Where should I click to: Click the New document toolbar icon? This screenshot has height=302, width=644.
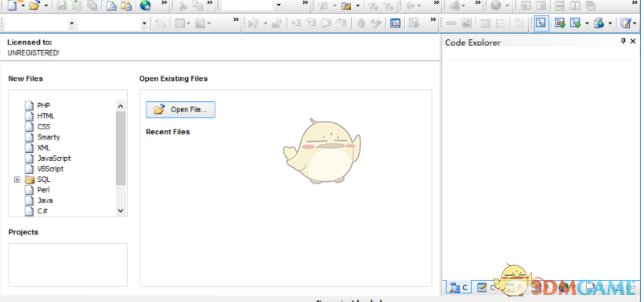pyautogui.click(x=13, y=5)
